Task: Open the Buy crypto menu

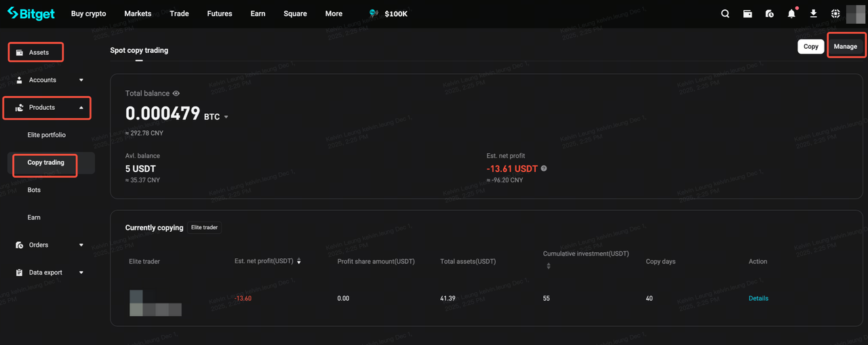Action: pyautogui.click(x=88, y=14)
